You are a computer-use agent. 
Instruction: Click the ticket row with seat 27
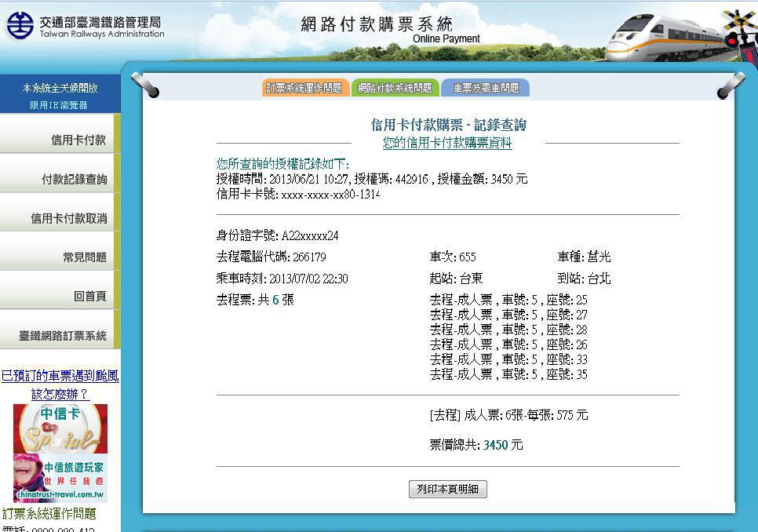pyautogui.click(x=508, y=315)
